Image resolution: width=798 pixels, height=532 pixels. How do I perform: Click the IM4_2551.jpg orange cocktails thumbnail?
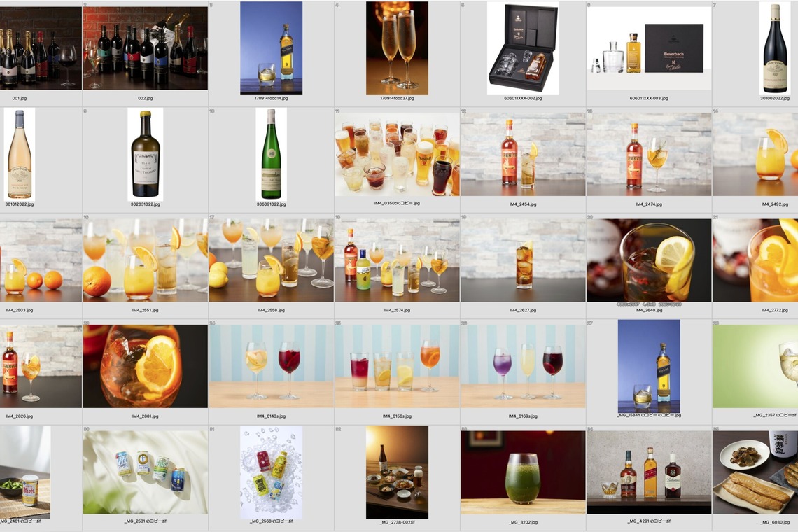point(145,260)
